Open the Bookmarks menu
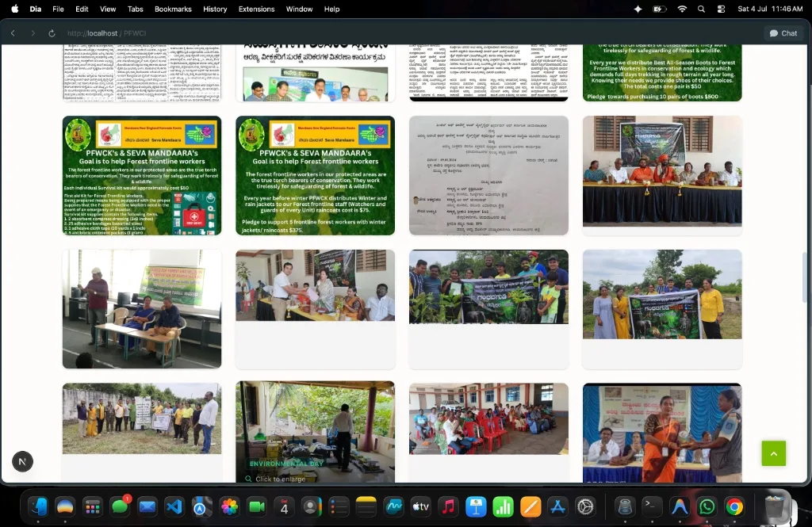Image resolution: width=812 pixels, height=527 pixels. click(173, 9)
